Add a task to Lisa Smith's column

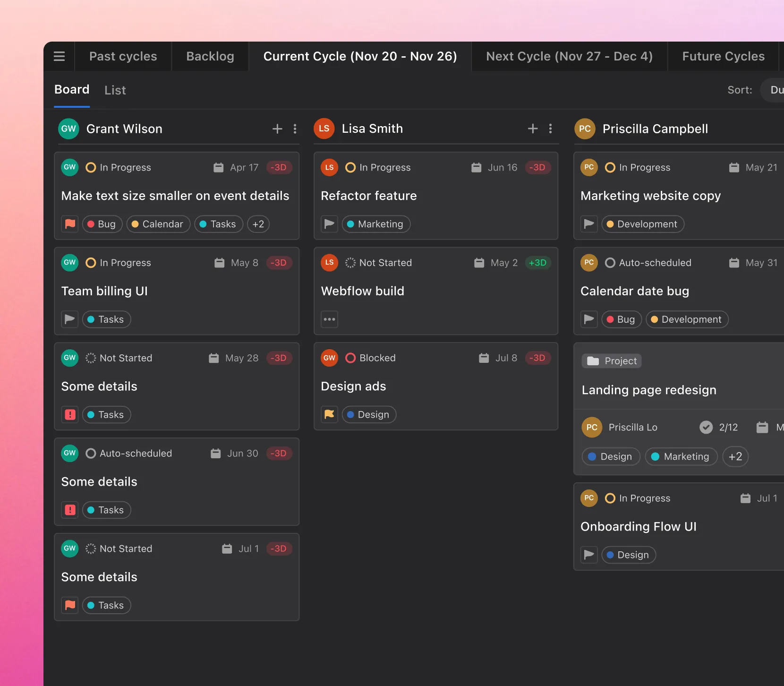point(532,128)
